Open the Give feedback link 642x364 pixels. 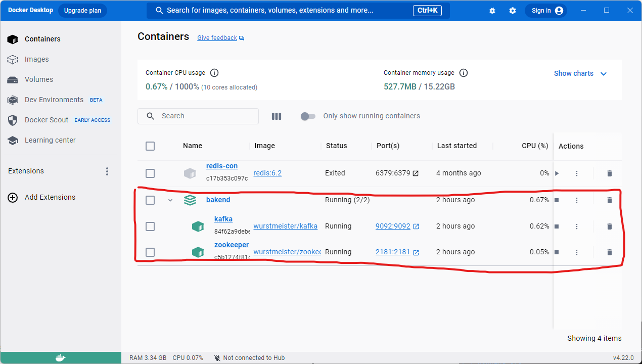pos(217,38)
